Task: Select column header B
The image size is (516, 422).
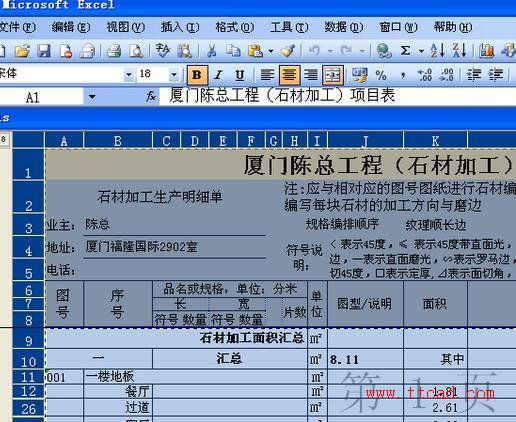Action: 118,140
